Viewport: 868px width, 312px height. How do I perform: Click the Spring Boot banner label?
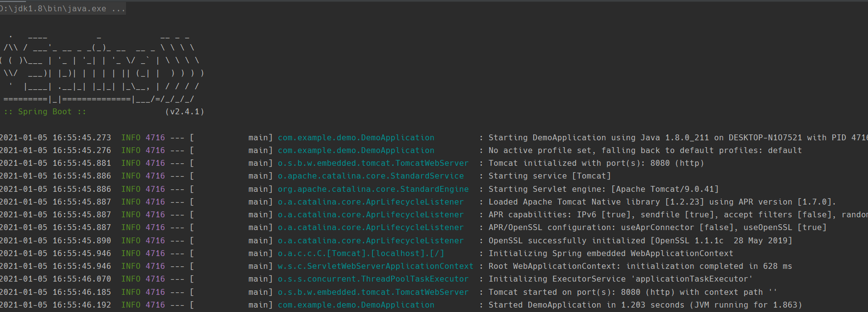point(45,111)
